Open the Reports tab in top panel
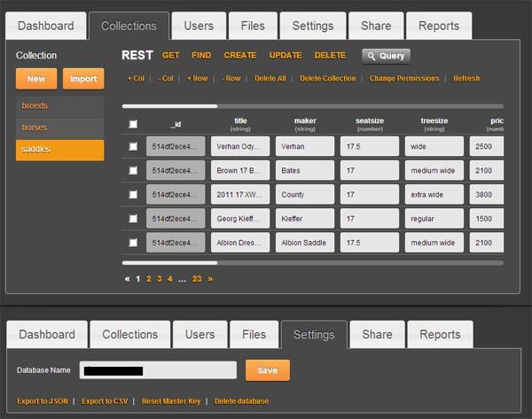 438,27
